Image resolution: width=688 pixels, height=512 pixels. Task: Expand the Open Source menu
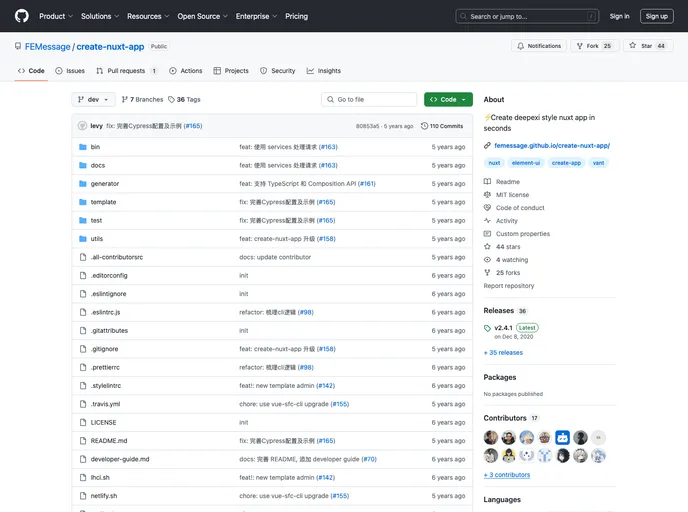click(x=202, y=16)
